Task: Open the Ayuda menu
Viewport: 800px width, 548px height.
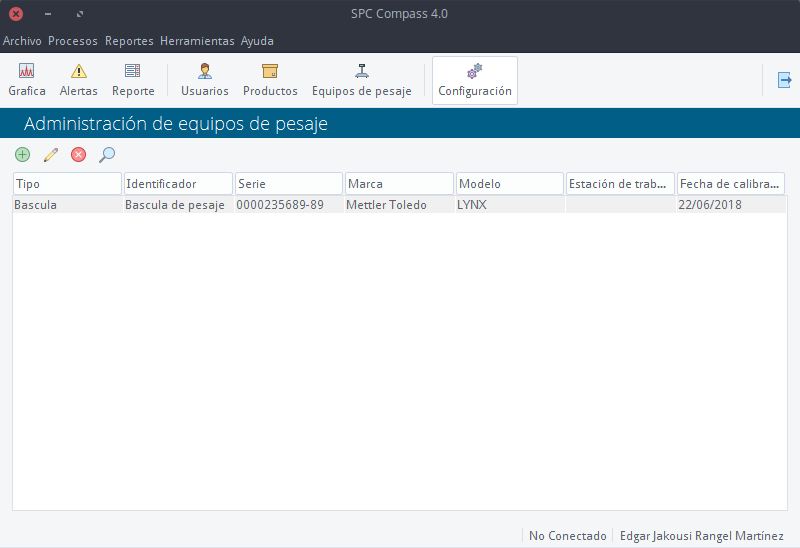Action: coord(257,41)
